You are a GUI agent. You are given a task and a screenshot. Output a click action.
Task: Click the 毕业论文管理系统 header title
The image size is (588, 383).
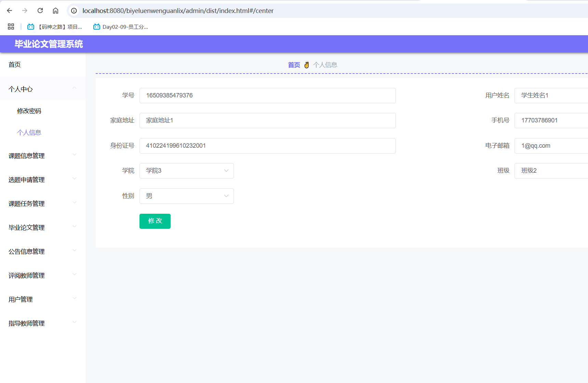[x=49, y=44]
